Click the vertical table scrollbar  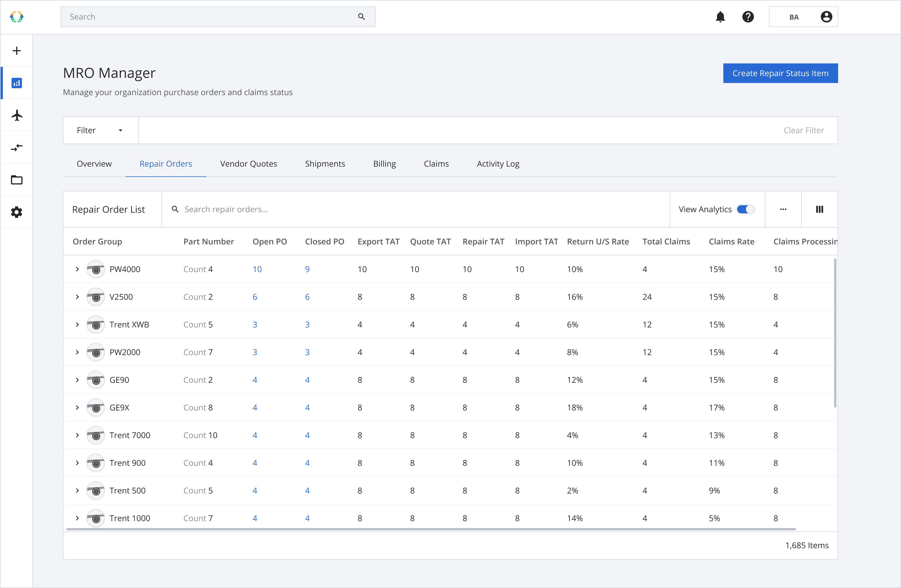835,333
